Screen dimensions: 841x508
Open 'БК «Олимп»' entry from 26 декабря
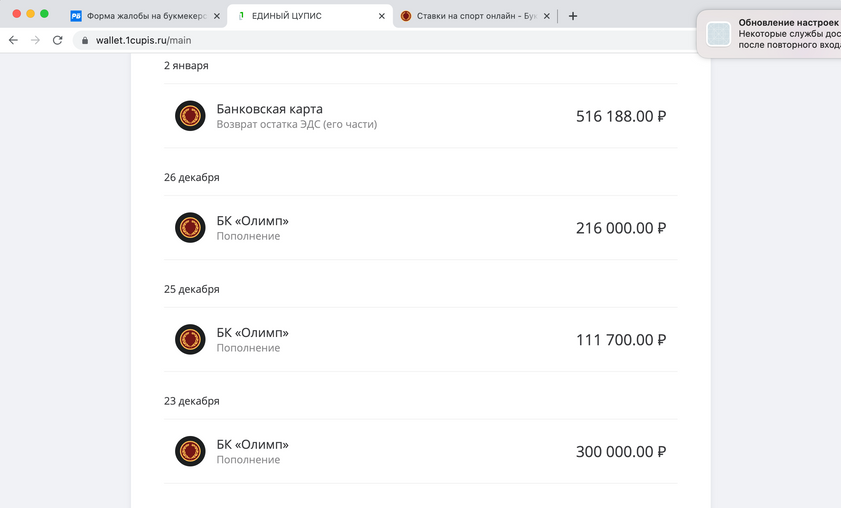(420, 227)
